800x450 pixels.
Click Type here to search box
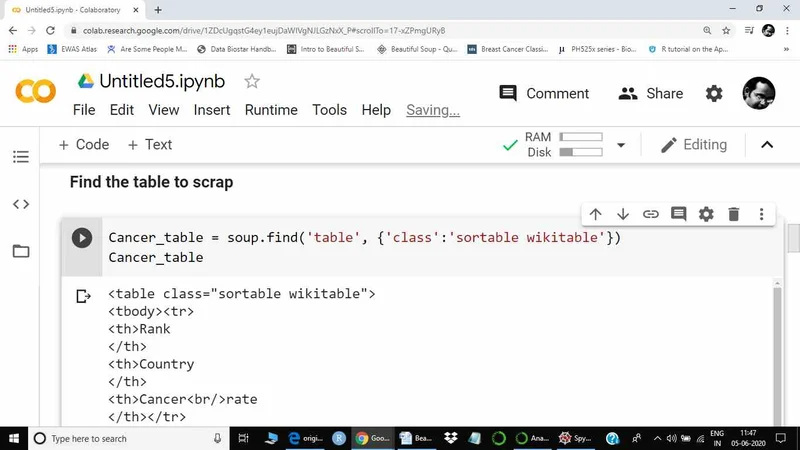point(129,438)
